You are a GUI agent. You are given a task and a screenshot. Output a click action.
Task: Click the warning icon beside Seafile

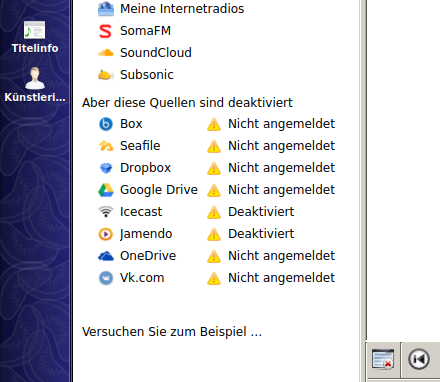(x=214, y=146)
